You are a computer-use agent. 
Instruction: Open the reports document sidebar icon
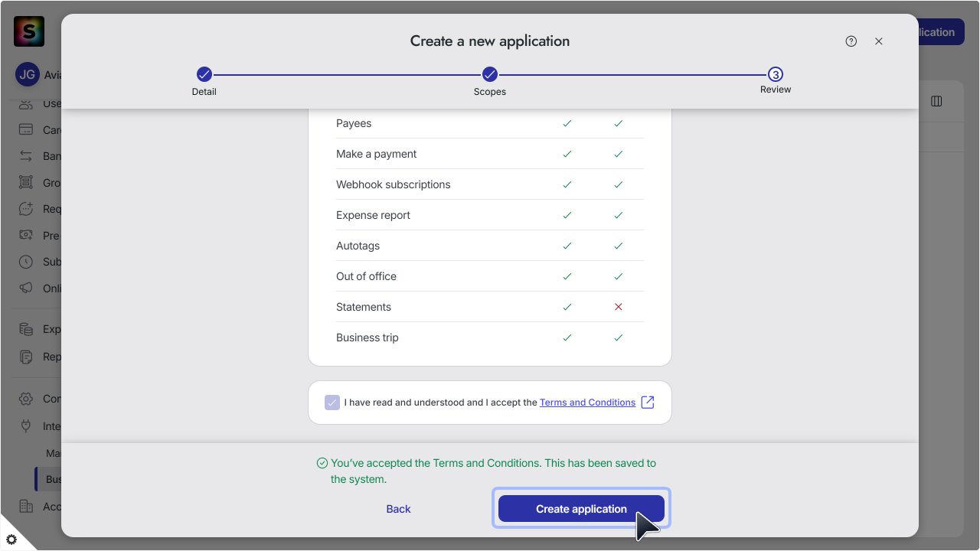(26, 357)
